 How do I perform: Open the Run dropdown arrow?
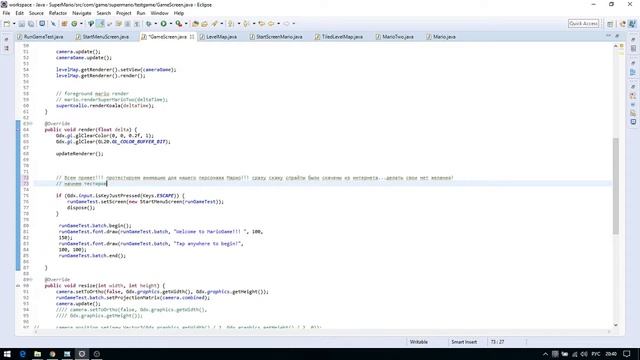pyautogui.click(x=171, y=24)
